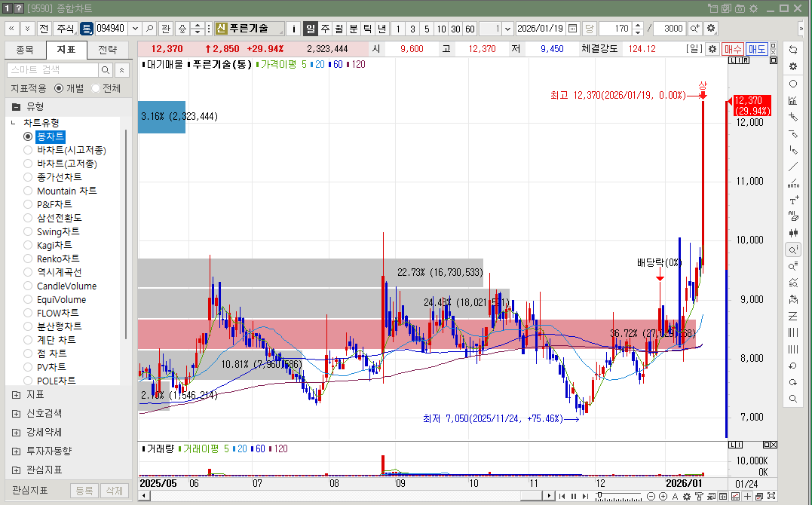Select the CandleVolume chart type
This screenshot has width=812, height=505.
point(28,286)
